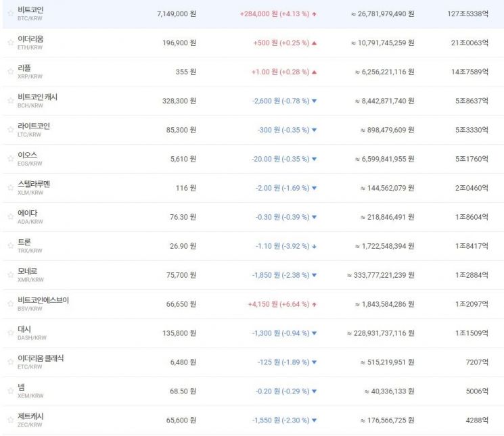Mark LTC/KRW with the star icon
504x436 pixels.
coord(10,130)
